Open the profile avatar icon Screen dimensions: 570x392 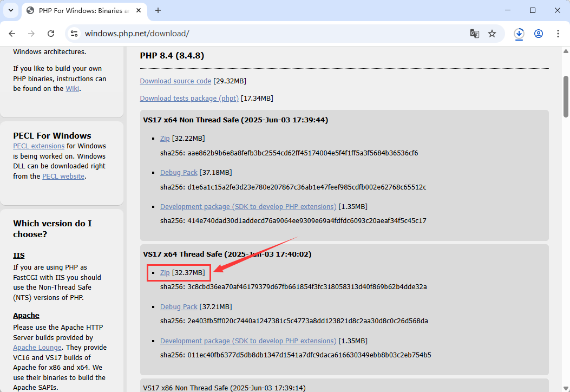click(539, 34)
